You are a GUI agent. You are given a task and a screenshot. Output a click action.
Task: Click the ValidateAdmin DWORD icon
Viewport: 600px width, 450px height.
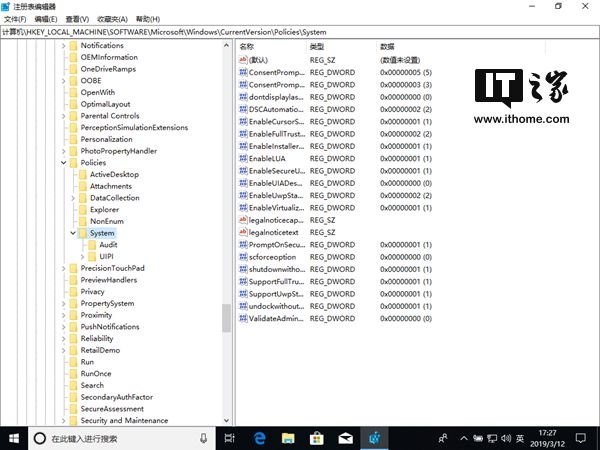243,318
